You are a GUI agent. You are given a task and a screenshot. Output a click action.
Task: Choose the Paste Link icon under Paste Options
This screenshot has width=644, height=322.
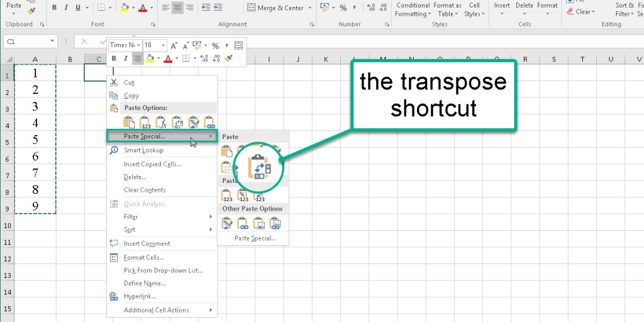[x=210, y=122]
